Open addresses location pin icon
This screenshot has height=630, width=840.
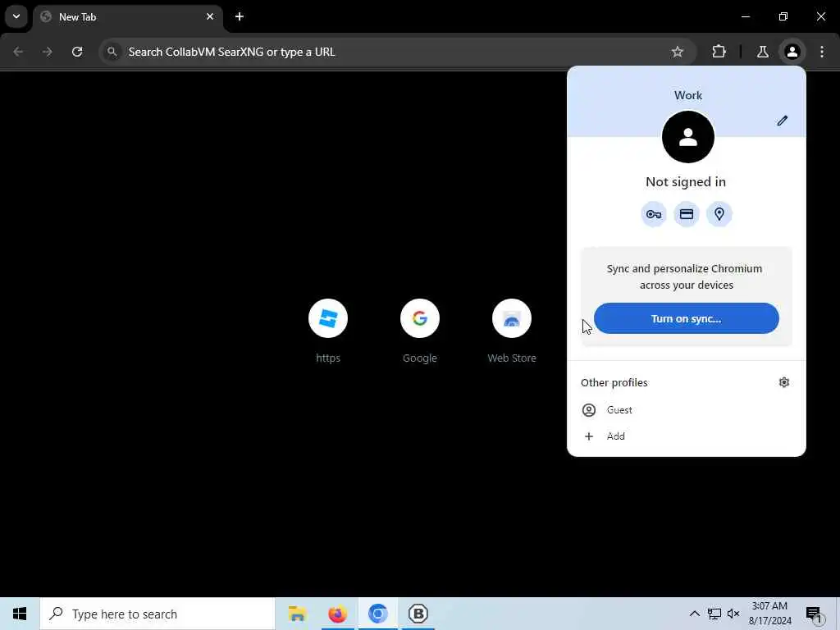[x=719, y=214]
